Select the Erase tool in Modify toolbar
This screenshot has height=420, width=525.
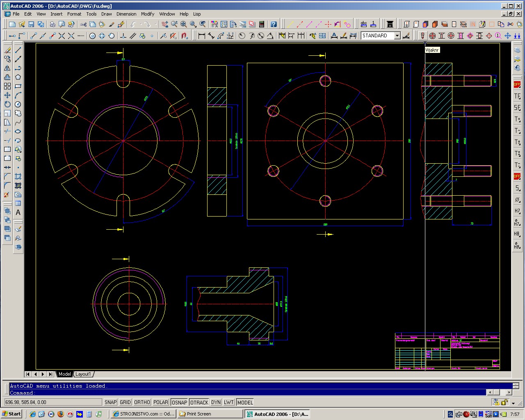pyautogui.click(x=7, y=50)
